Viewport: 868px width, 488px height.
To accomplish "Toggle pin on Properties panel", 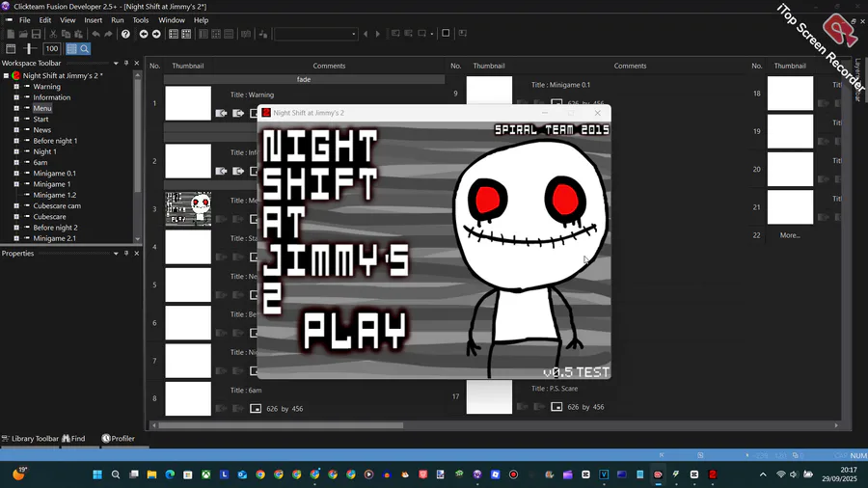I will 126,254.
